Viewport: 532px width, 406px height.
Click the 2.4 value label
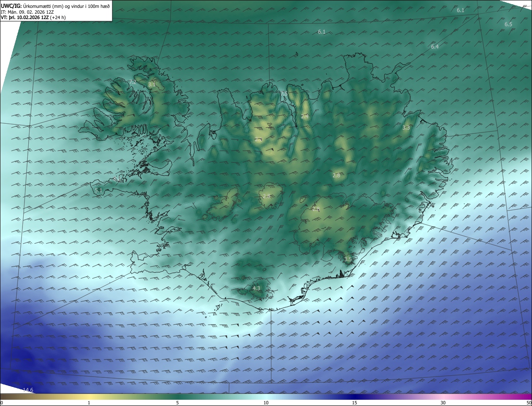pos(305,117)
